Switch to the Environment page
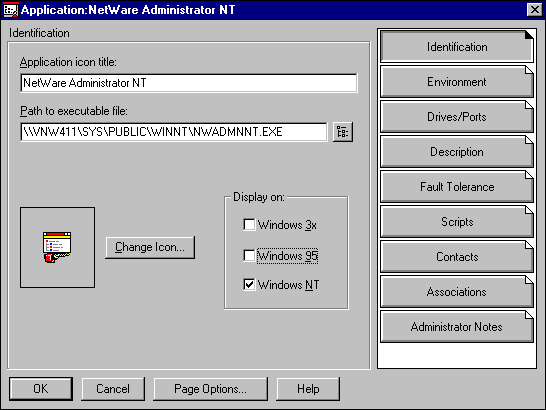 tap(457, 82)
